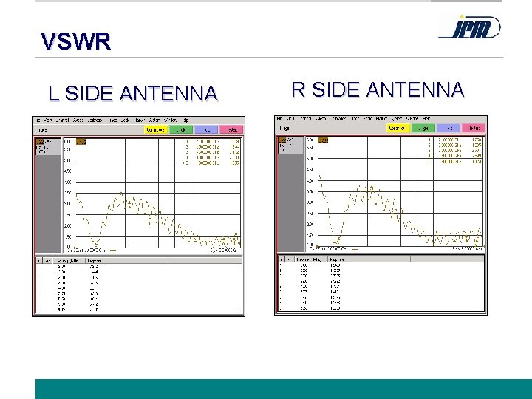Select last marker row in R side marker table

(x=381, y=308)
